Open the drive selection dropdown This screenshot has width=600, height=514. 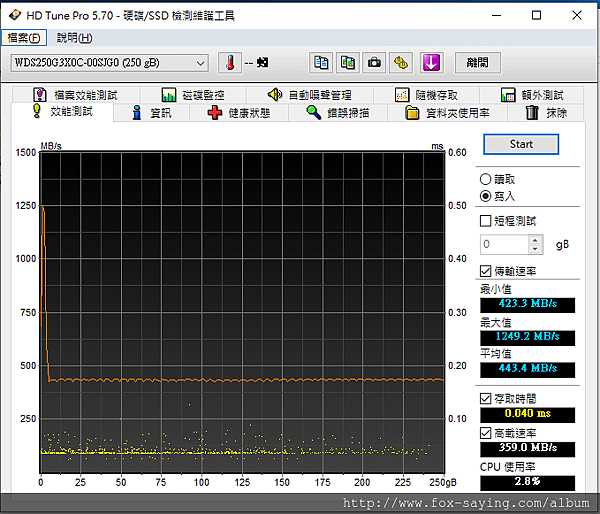[109, 63]
